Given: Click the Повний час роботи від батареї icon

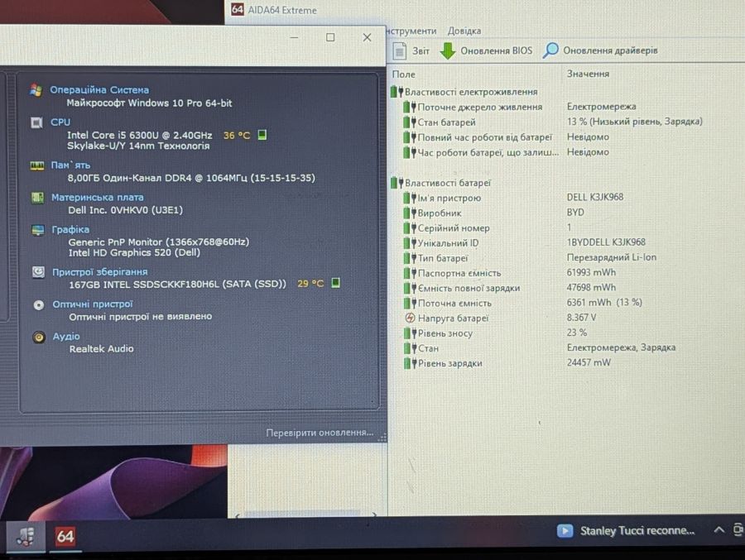Looking at the screenshot, I should [410, 138].
